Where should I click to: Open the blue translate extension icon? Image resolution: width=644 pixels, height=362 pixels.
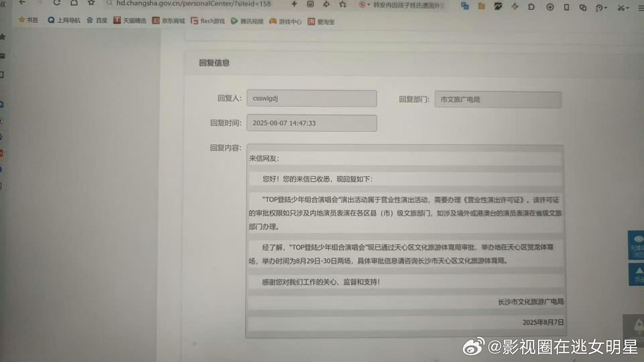[x=465, y=6]
